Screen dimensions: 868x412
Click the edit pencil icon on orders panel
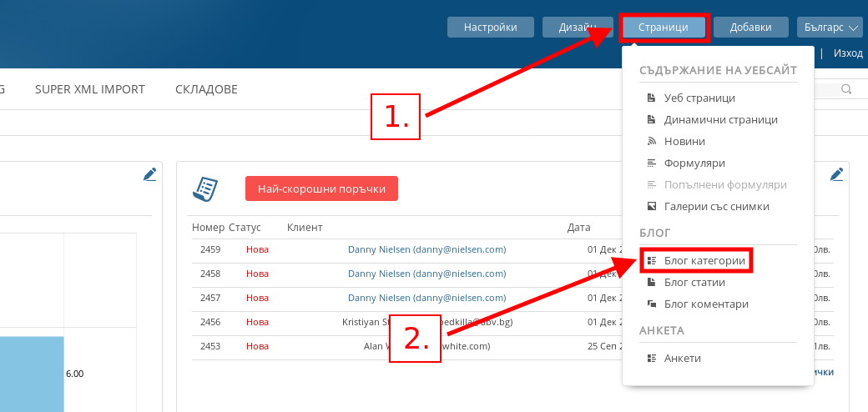[x=837, y=174]
